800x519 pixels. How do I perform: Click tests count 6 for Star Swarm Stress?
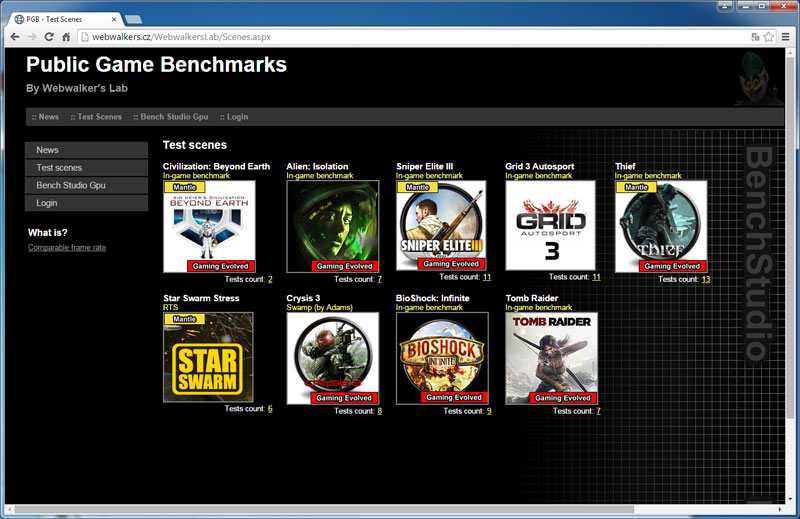pos(270,409)
